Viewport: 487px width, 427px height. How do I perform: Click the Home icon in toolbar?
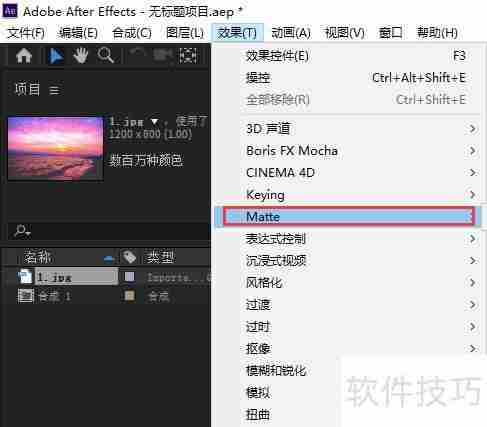coord(24,56)
